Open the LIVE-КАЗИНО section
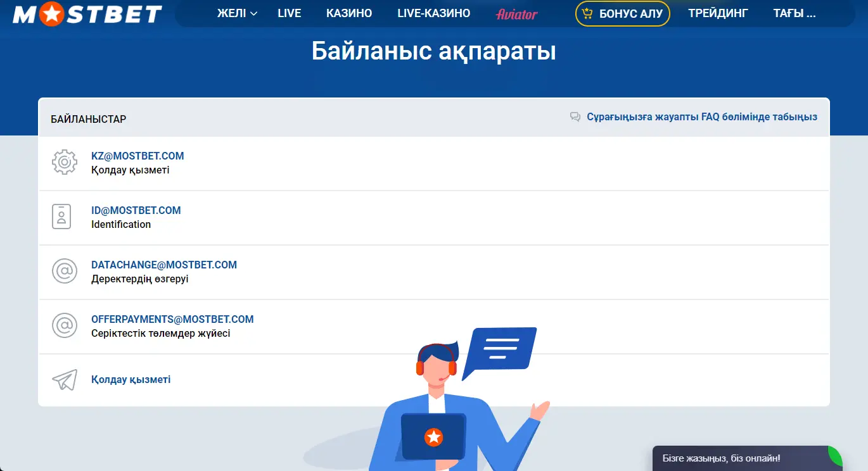The image size is (868, 471). (x=434, y=13)
